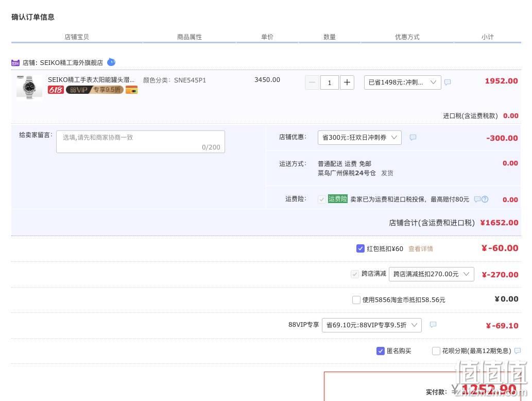This screenshot has height=401, width=532.
Task: Click the subtotal 1952.00
Action: 501,81
